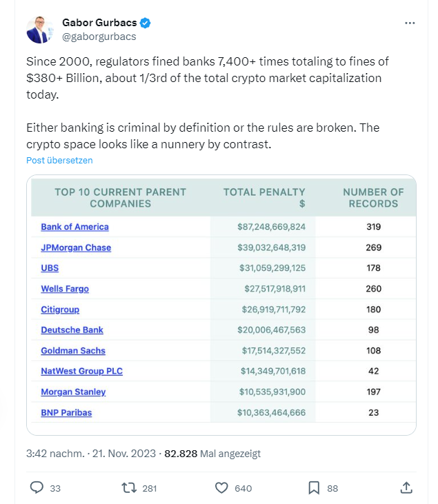This screenshot has height=504, width=438.
Task: Click the UBS company link
Action: [50, 268]
